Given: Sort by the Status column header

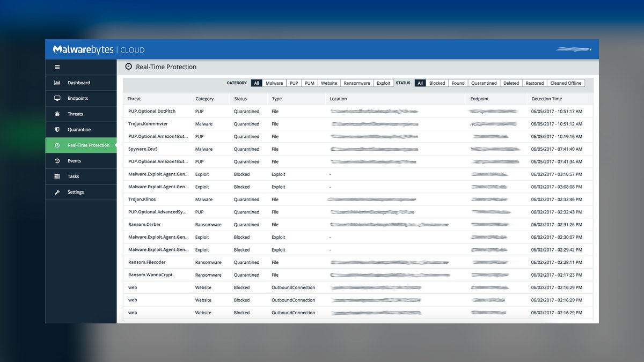Looking at the screenshot, I should point(240,99).
